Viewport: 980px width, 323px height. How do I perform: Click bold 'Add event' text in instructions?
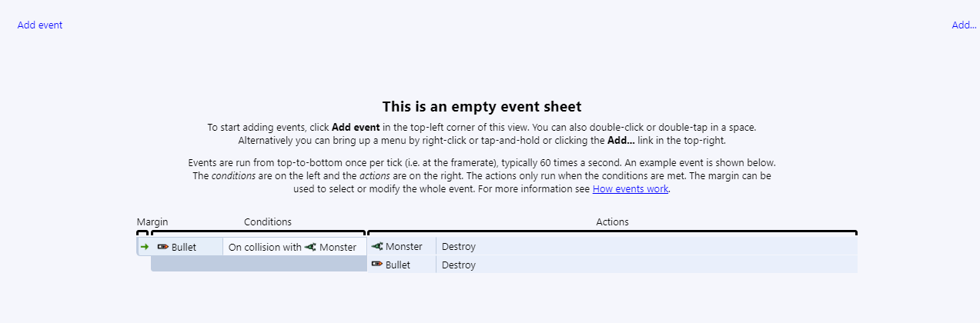click(356, 128)
